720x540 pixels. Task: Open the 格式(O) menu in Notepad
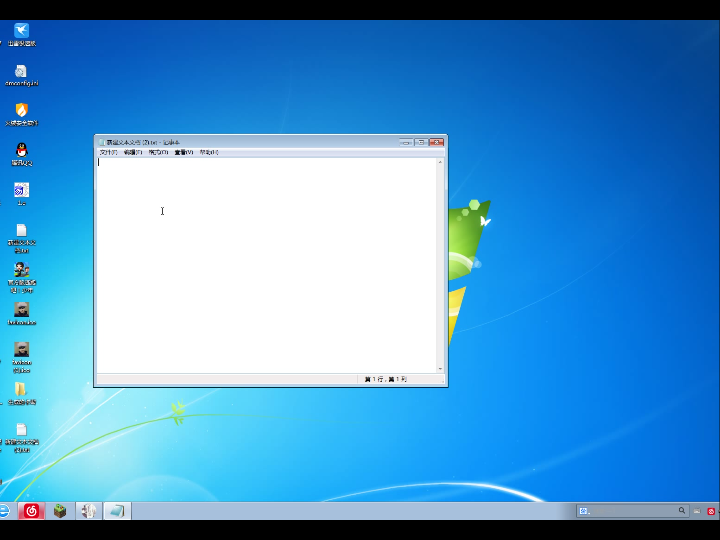158,152
